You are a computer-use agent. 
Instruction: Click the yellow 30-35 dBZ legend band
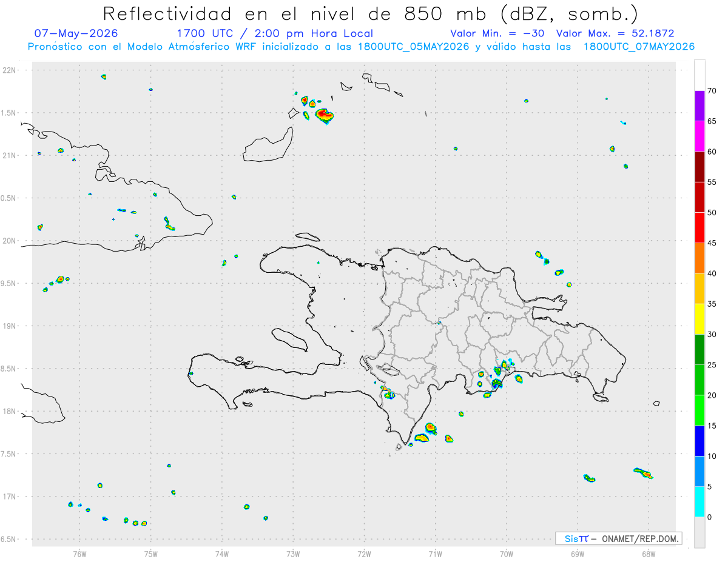coord(699,319)
